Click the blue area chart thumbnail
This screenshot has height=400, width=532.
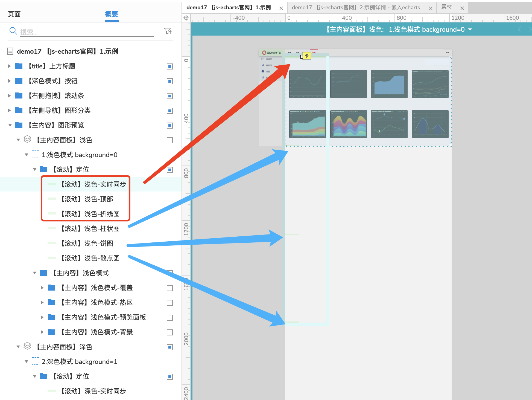click(x=389, y=84)
